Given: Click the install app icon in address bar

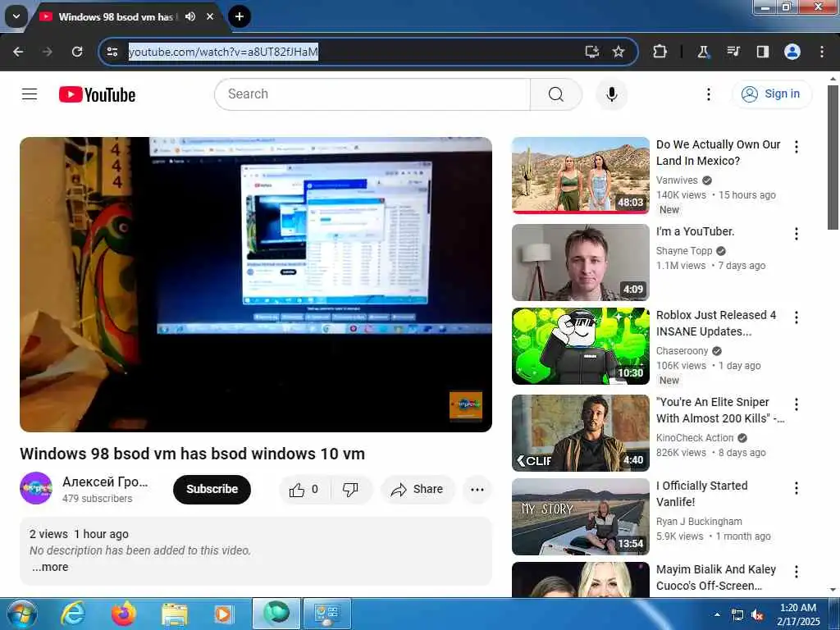Looking at the screenshot, I should tap(592, 52).
